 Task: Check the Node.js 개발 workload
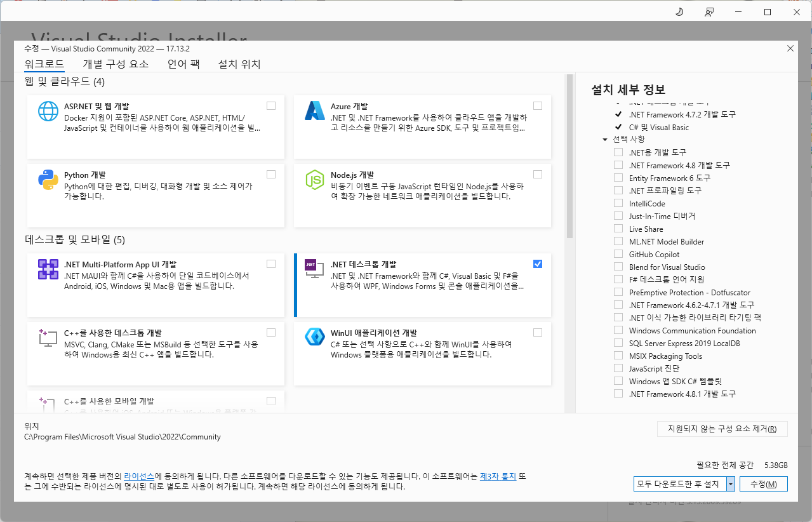click(538, 174)
